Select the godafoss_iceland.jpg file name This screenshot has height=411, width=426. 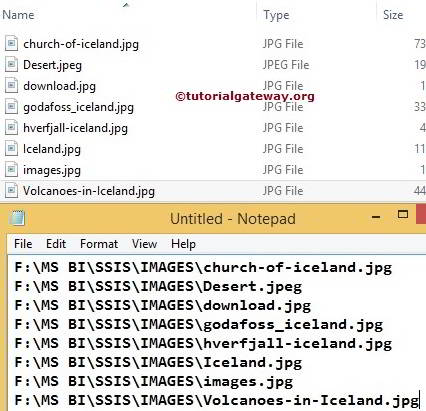coord(78,107)
